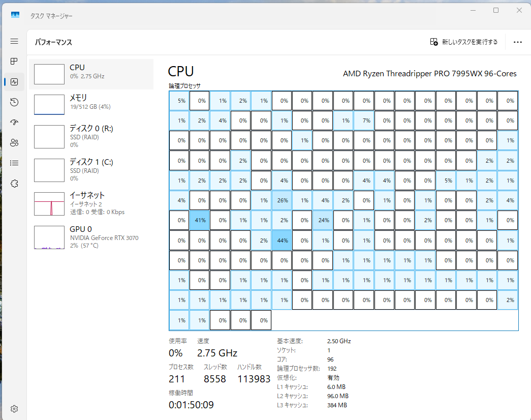Click the L3 cache value 384 MB
The height and width of the screenshot is (420, 531).
(x=337, y=405)
